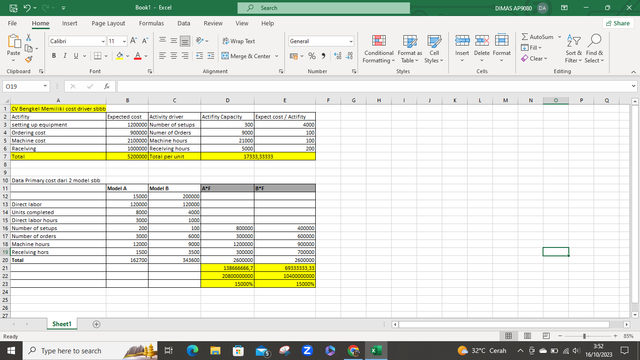Click Accounting Number Format icon

[293, 56]
